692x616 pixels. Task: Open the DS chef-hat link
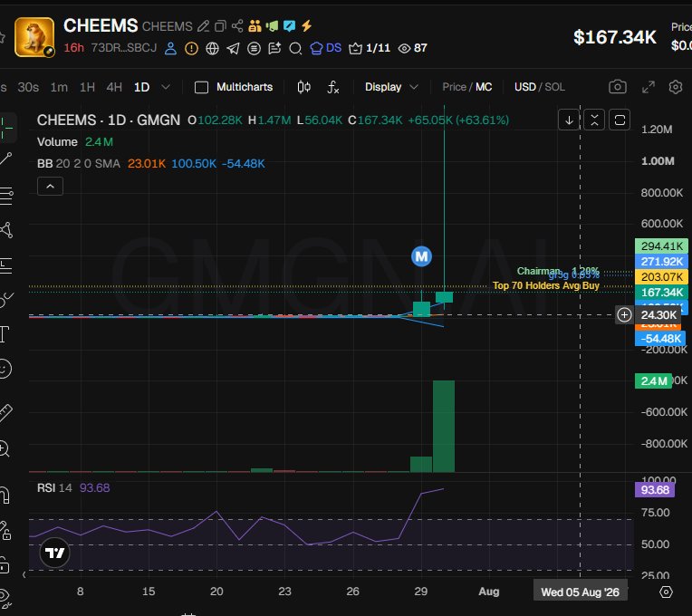coord(326,48)
